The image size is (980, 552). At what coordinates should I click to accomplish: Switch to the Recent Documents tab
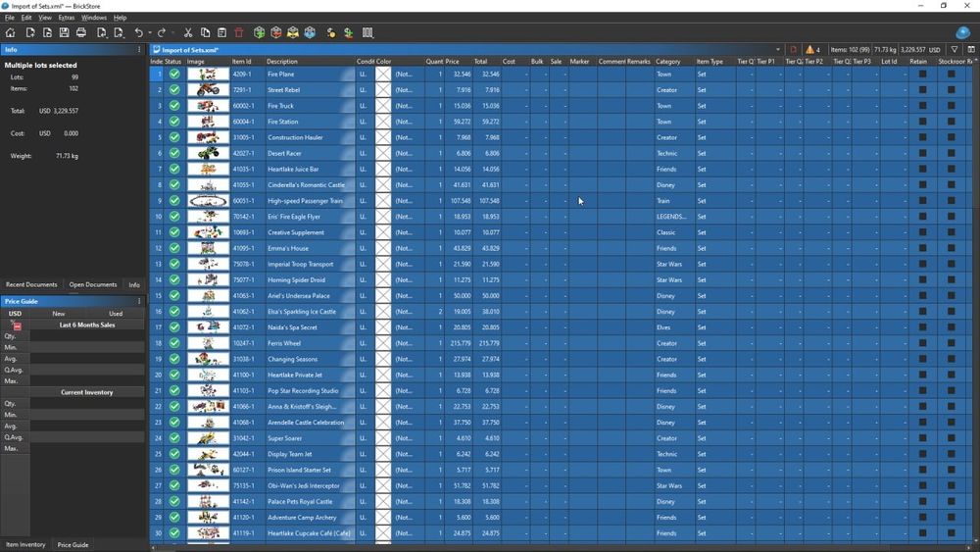click(x=31, y=284)
